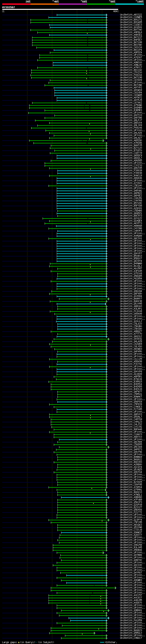Click hit label UniRef100_B6T1S7

[x=131, y=37]
